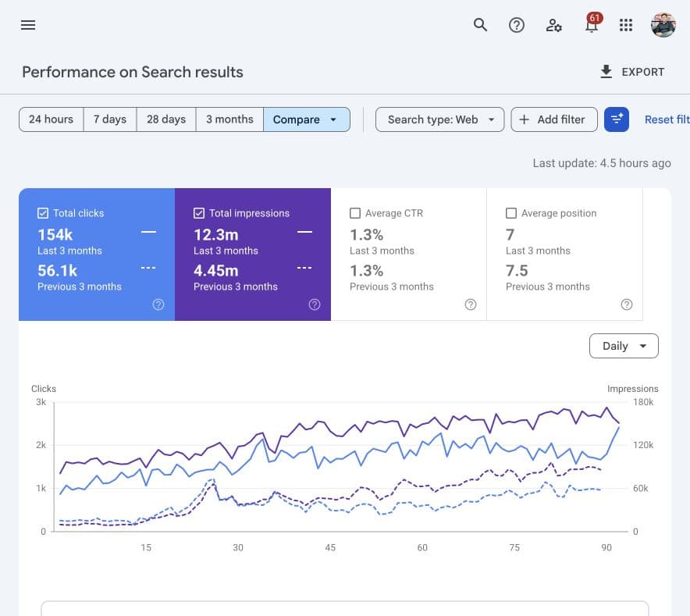The height and width of the screenshot is (616, 690).
Task: Click the Impressions axis label on chart
Action: click(x=632, y=389)
